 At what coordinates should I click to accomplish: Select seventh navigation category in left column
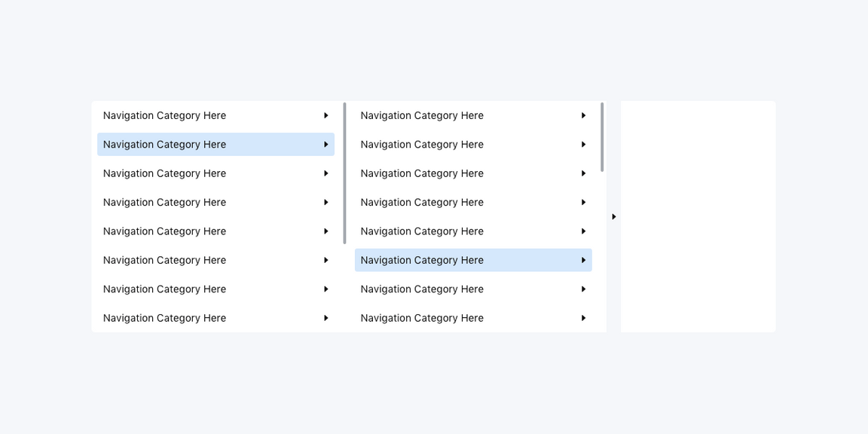tap(165, 289)
